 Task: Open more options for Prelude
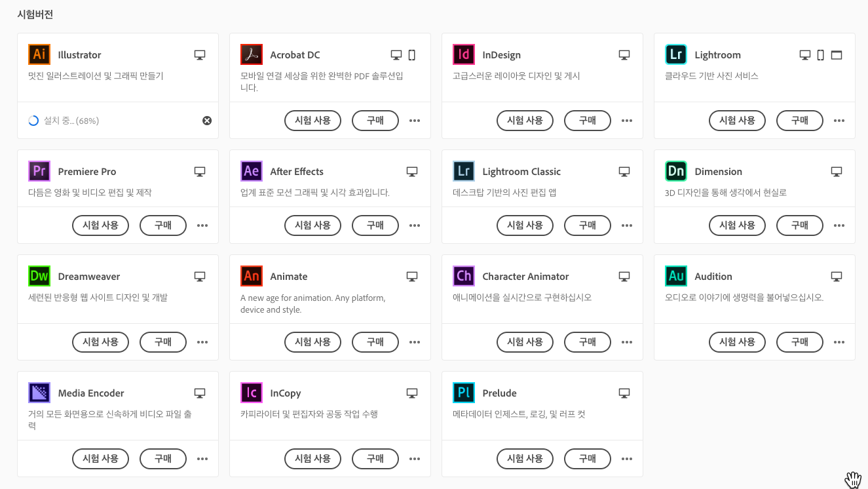coord(627,459)
